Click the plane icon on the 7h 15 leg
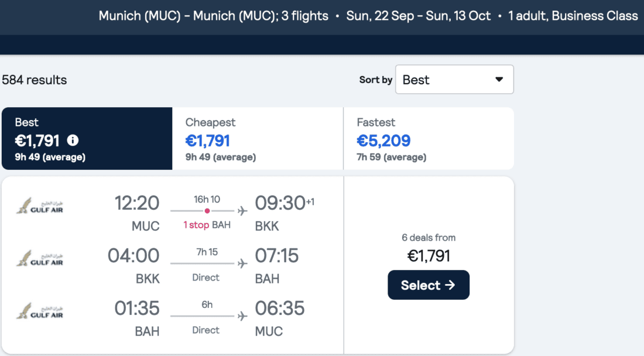 (242, 263)
